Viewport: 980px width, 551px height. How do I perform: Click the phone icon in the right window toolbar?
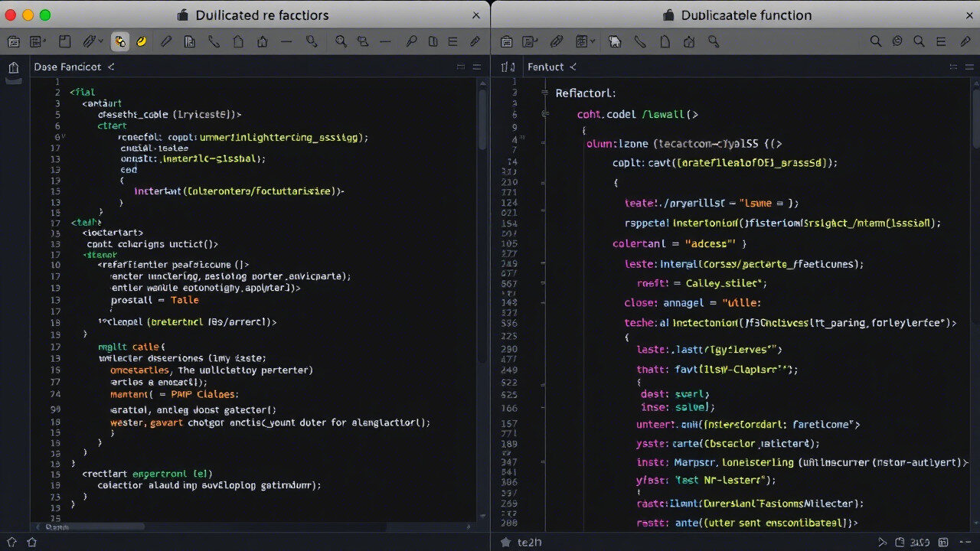639,41
